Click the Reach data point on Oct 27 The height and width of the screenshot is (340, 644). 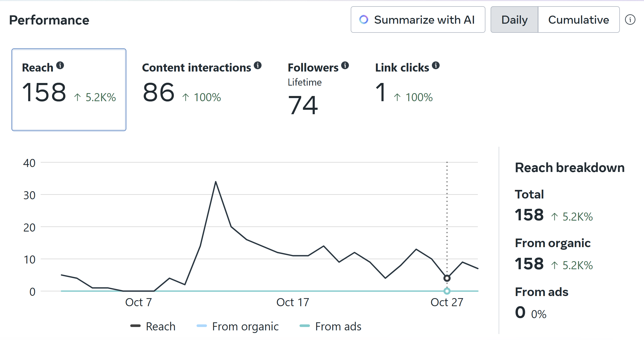pyautogui.click(x=447, y=278)
